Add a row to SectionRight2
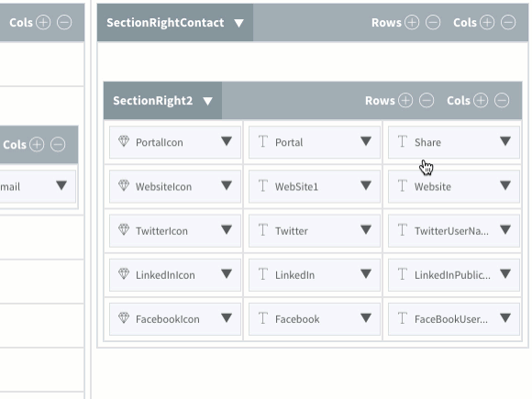Viewport: 532px width, 399px height. pos(405,100)
